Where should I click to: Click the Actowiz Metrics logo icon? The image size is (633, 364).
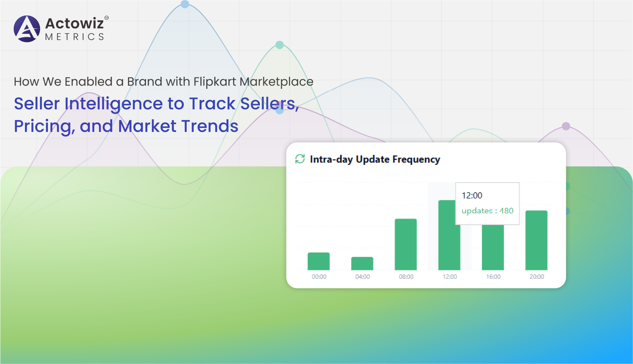27,29
